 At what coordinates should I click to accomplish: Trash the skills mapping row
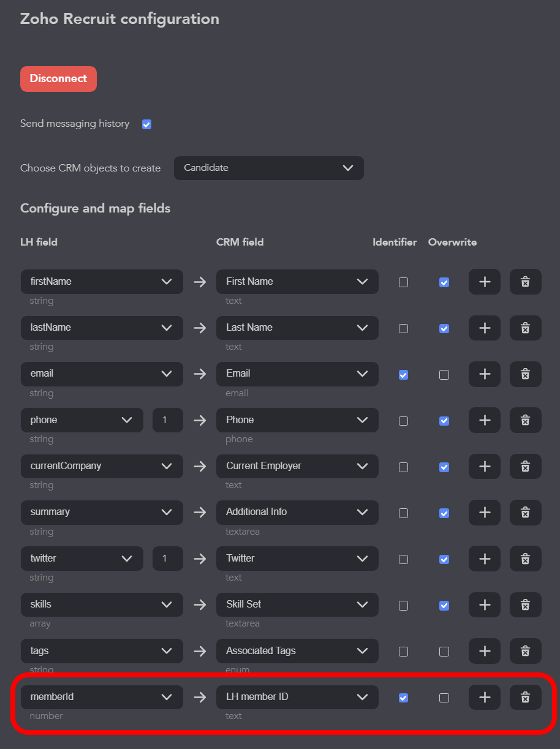[x=525, y=604]
